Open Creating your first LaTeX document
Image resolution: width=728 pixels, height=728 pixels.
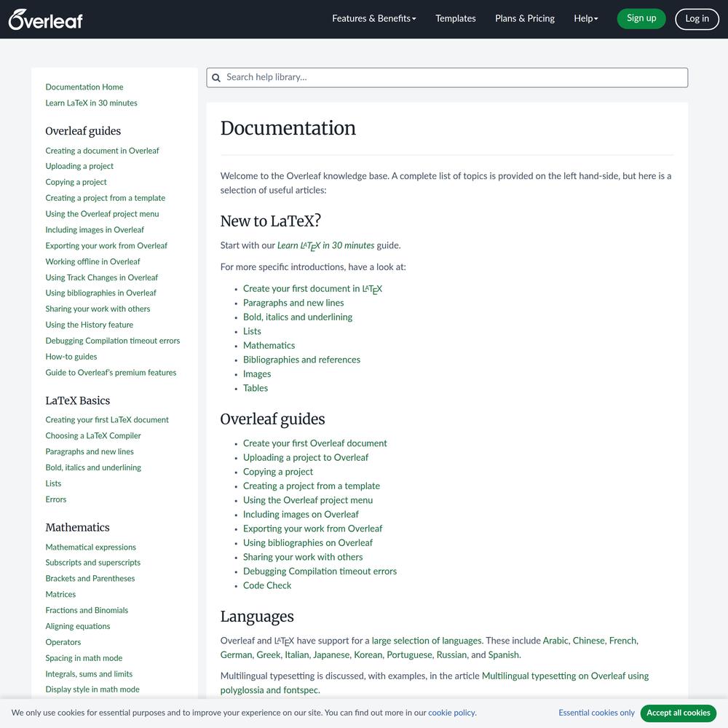click(x=107, y=420)
